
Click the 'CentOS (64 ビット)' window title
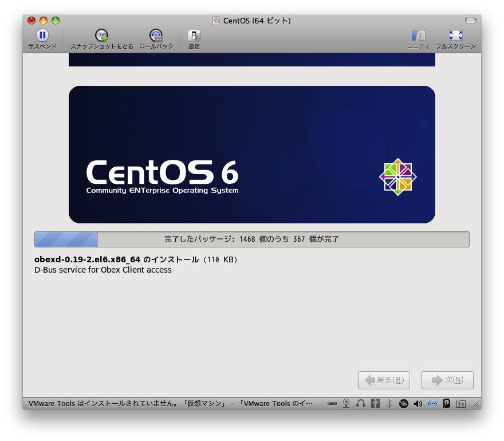tap(257, 21)
